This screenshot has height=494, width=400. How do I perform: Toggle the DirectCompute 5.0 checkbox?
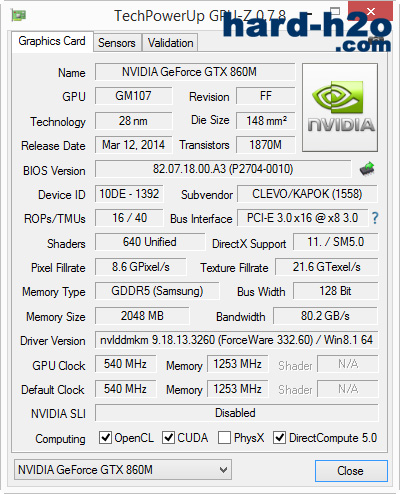pyautogui.click(x=279, y=437)
